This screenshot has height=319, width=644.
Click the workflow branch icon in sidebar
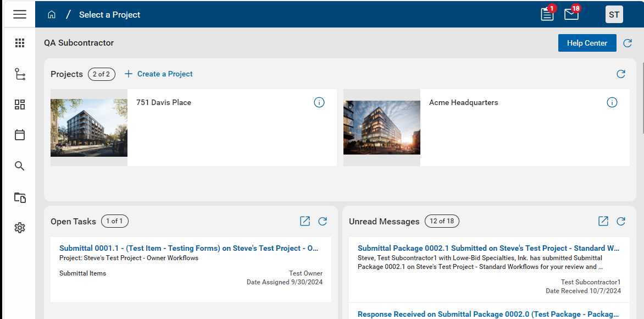tap(20, 74)
